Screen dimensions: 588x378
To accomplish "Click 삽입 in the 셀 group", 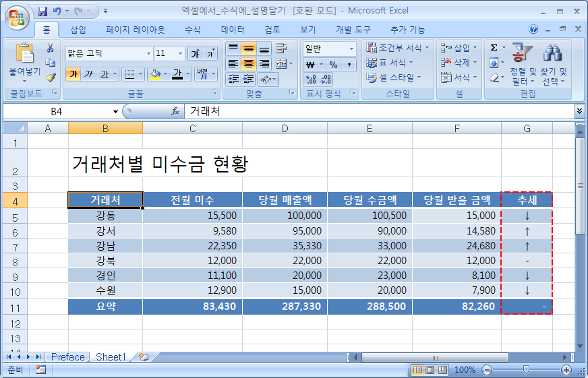I will (459, 48).
